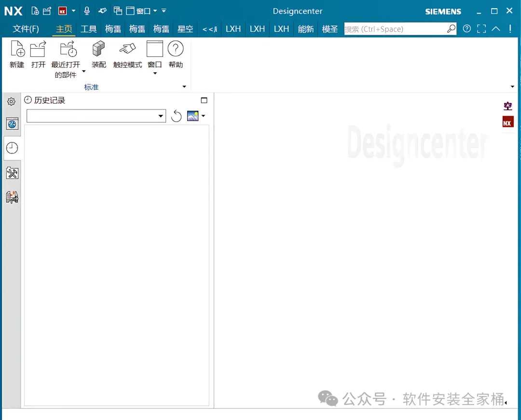Open the resource bar gear settings icon
521x420 pixels.
point(11,101)
